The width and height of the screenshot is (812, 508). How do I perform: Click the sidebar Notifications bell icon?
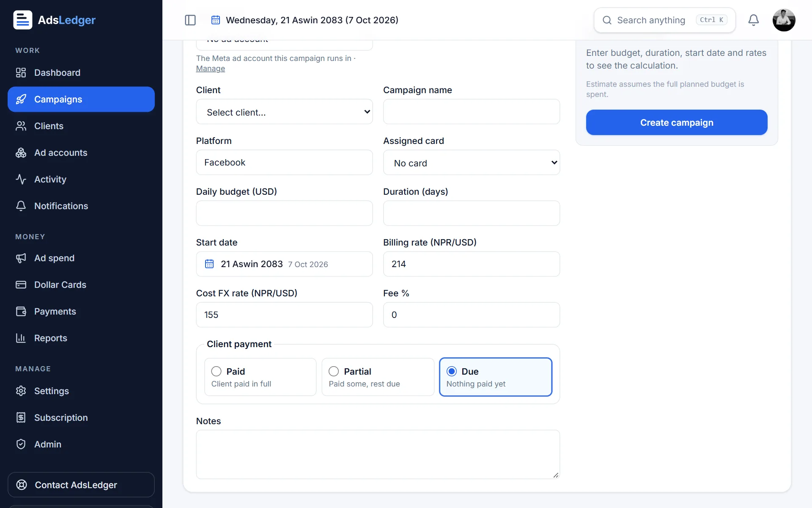pos(21,206)
